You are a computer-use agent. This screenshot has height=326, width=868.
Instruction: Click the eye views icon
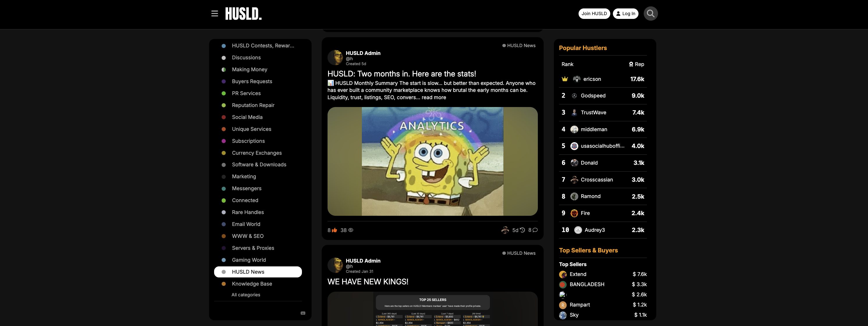351,230
